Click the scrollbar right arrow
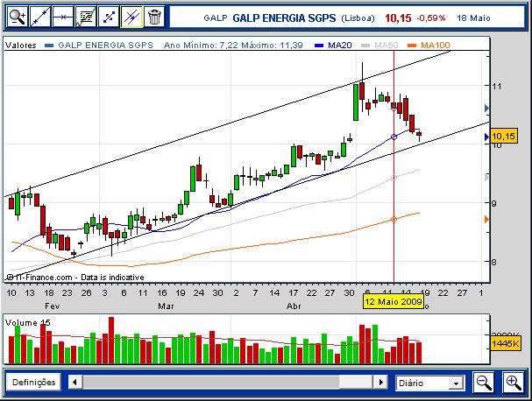 [380, 383]
